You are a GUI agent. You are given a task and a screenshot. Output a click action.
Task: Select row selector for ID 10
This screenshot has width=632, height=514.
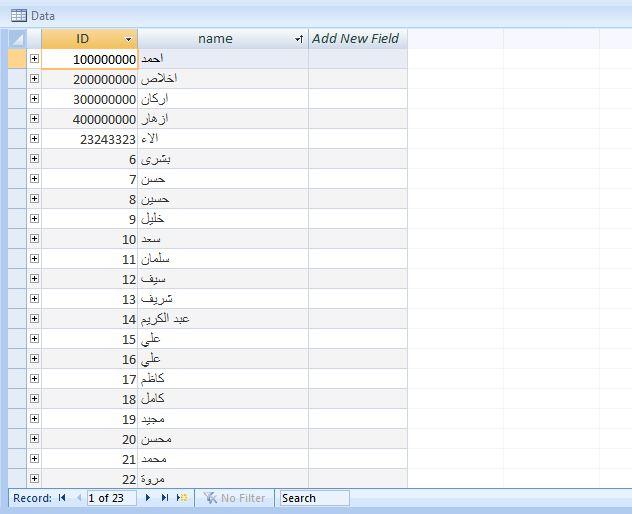tap(17, 239)
